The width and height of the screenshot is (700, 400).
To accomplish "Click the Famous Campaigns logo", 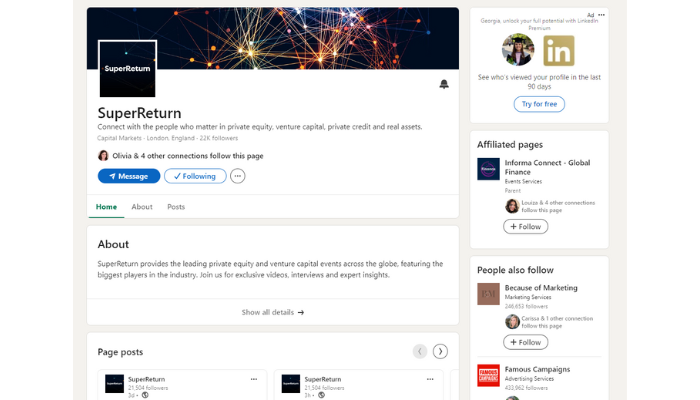I will point(488,374).
